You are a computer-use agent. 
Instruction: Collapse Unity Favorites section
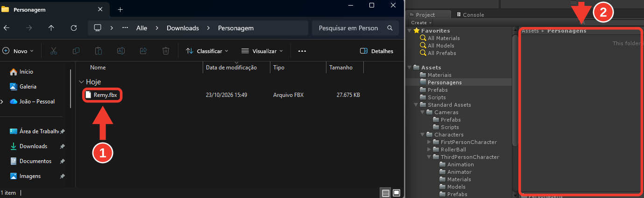click(x=410, y=31)
